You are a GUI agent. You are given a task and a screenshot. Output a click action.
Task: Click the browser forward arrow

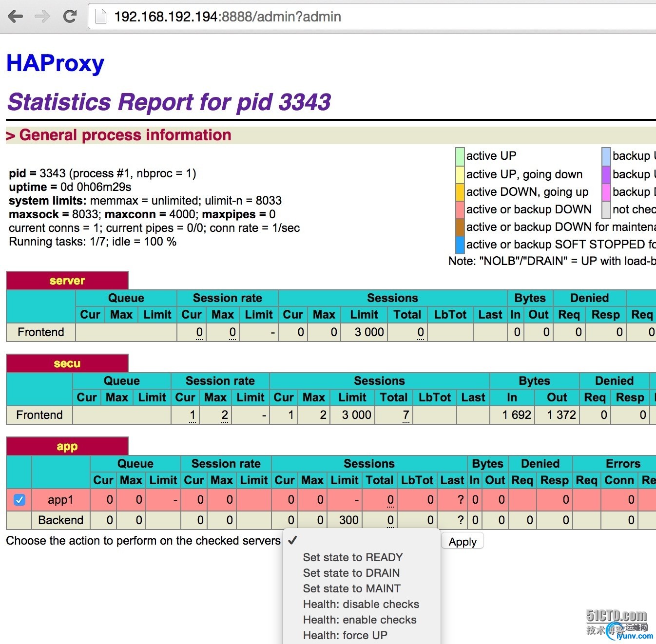42,17
